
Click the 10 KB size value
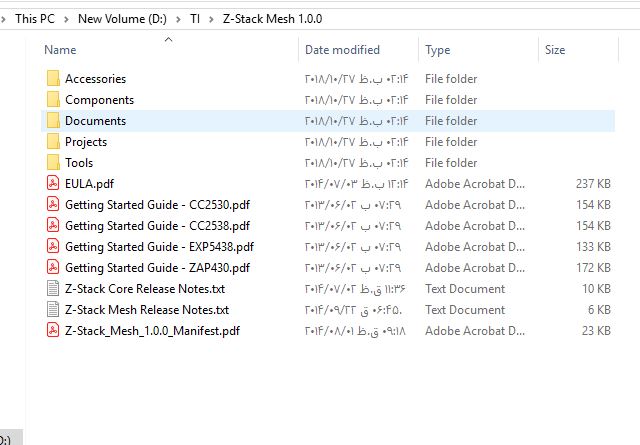596,289
